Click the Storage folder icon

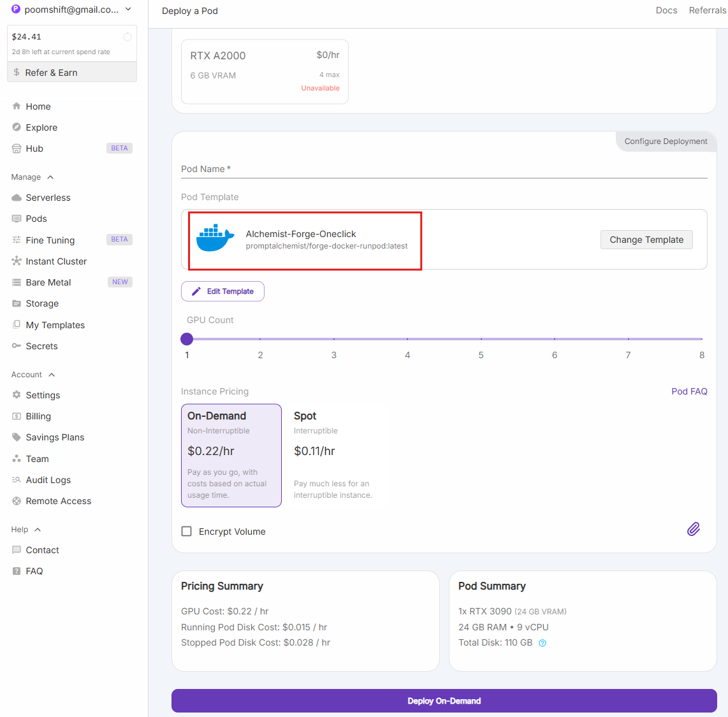point(17,303)
